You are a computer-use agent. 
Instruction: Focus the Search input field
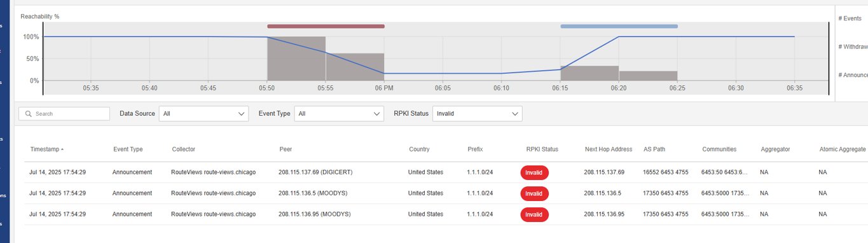64,114
